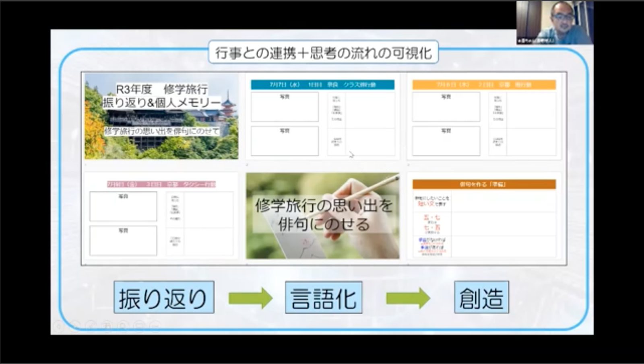Click the 振り返り box

tap(164, 297)
